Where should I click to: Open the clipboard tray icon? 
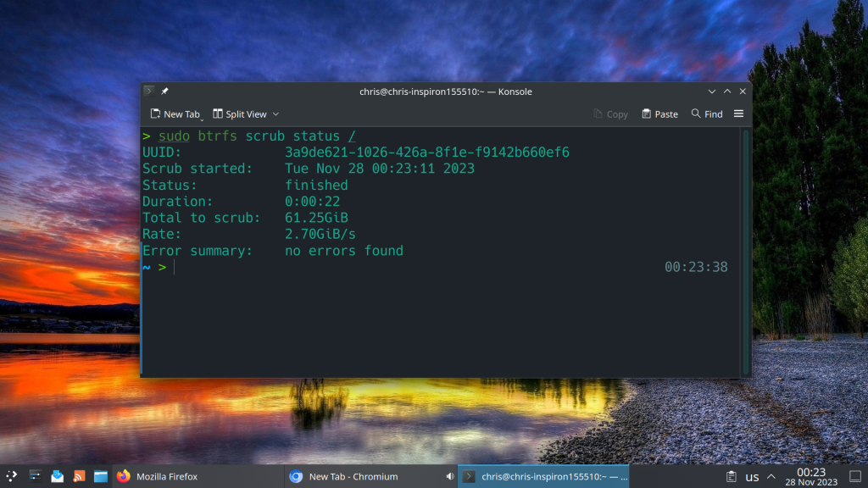[731, 476]
